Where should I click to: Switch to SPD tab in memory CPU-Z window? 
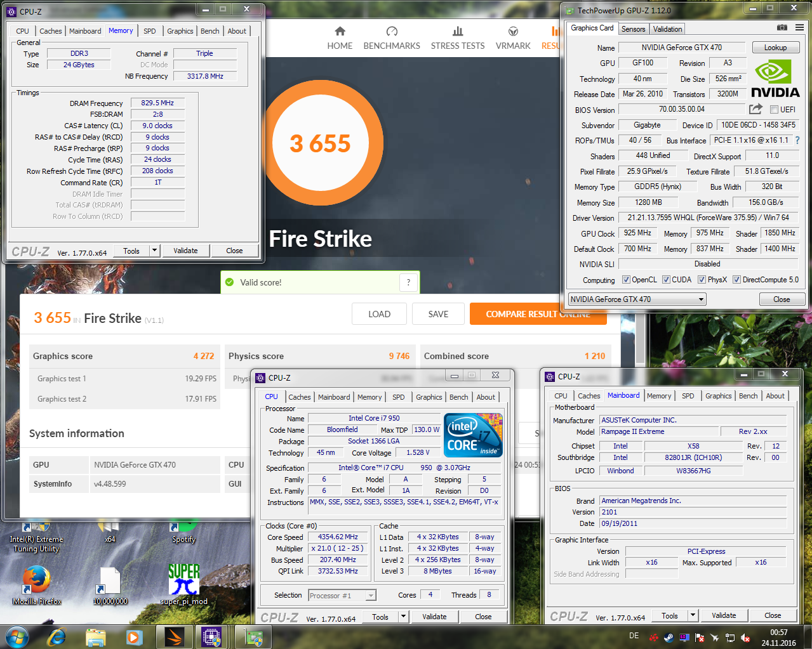coord(150,31)
